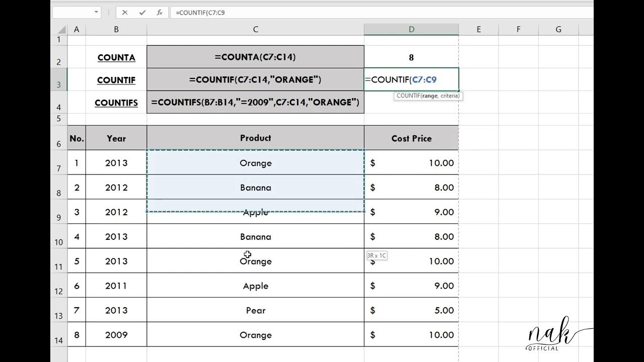Select the Pear product cell
Screen dimensions: 644x362
click(x=255, y=310)
